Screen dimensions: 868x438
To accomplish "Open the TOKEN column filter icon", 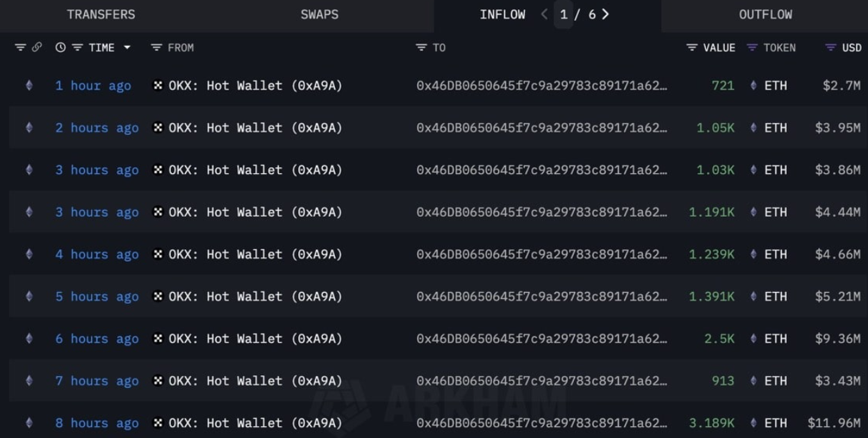I will (x=752, y=48).
